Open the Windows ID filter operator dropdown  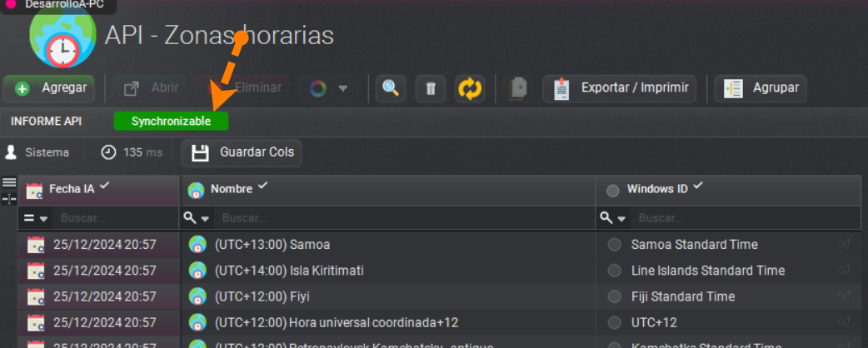613,218
